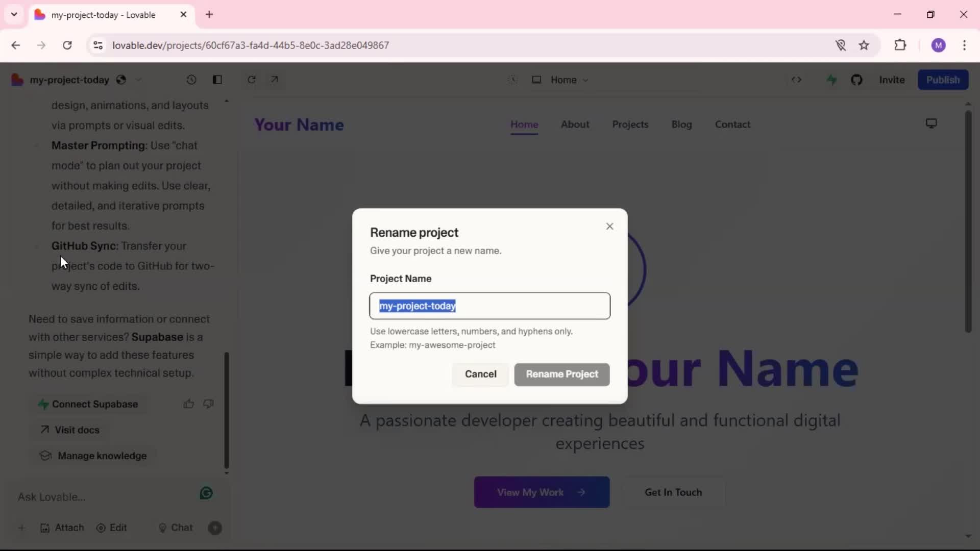The height and width of the screenshot is (551, 980).
Task: Click the globe visibility icon beside project name
Action: [121, 80]
